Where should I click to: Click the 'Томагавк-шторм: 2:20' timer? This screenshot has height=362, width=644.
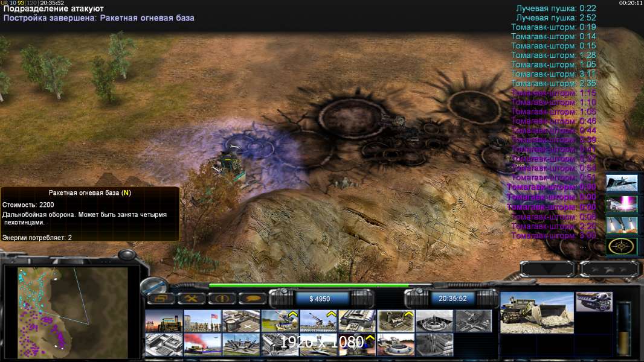pos(553,226)
